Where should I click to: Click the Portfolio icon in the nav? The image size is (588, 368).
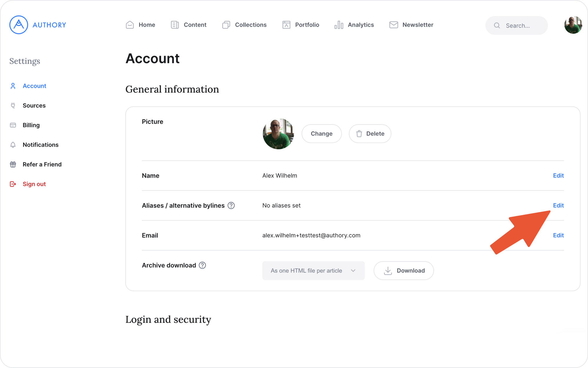pos(286,25)
